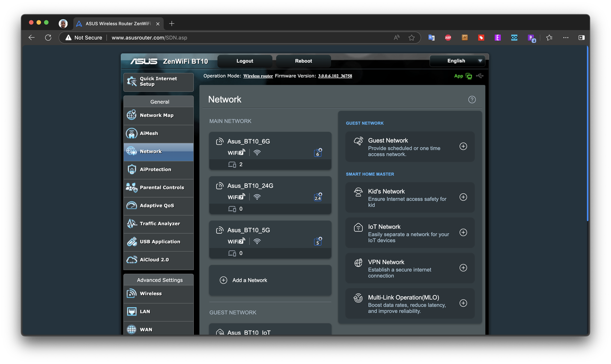The width and height of the screenshot is (611, 364).
Task: Click the 6 GHz band badge on Asus_BT10_6G
Action: pyautogui.click(x=318, y=153)
